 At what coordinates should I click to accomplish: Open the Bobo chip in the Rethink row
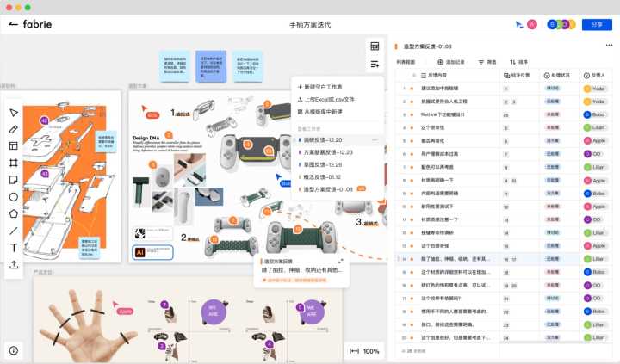[x=594, y=114]
